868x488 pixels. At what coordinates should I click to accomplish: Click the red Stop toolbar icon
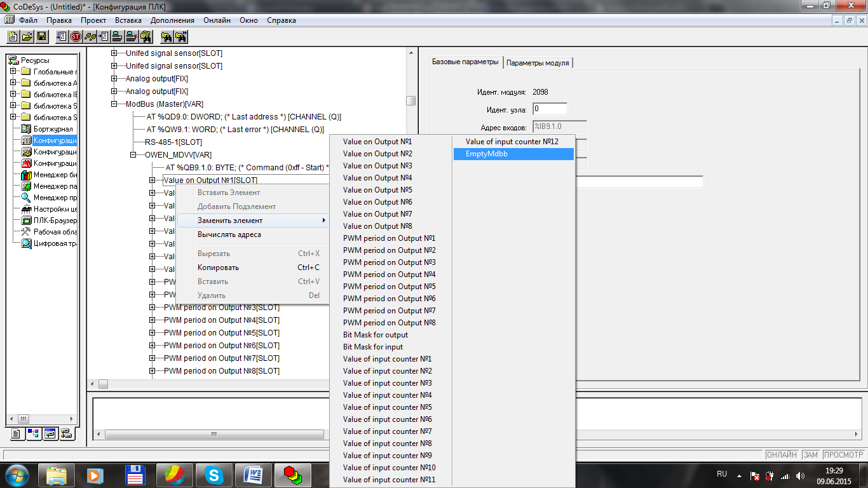coord(76,36)
